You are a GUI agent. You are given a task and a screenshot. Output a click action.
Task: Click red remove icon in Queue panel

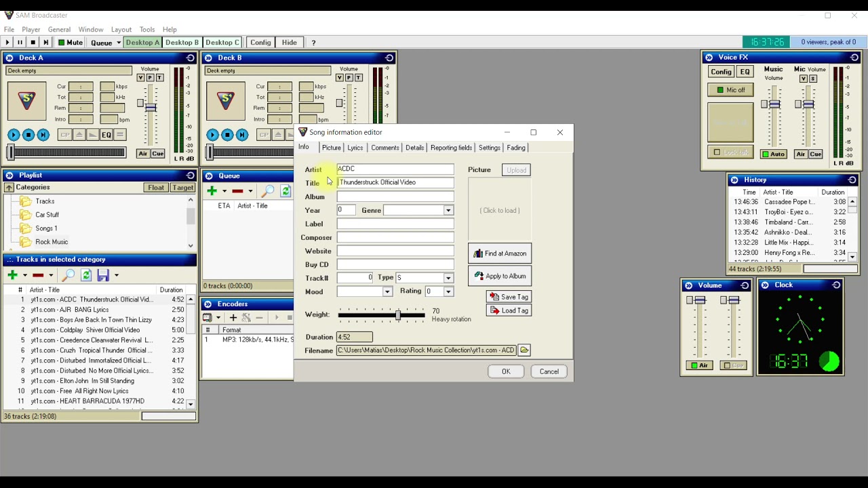coord(237,191)
